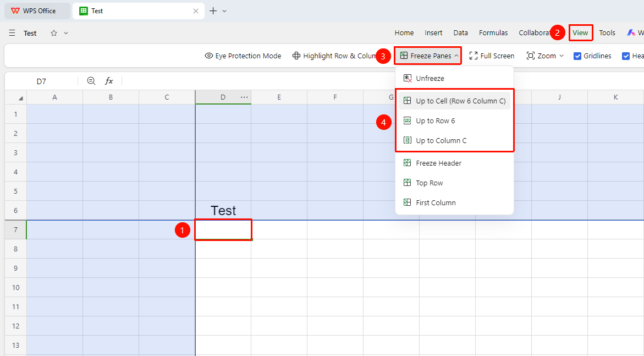Open the Tools tab
Image resolution: width=644 pixels, height=356 pixels.
(x=607, y=33)
